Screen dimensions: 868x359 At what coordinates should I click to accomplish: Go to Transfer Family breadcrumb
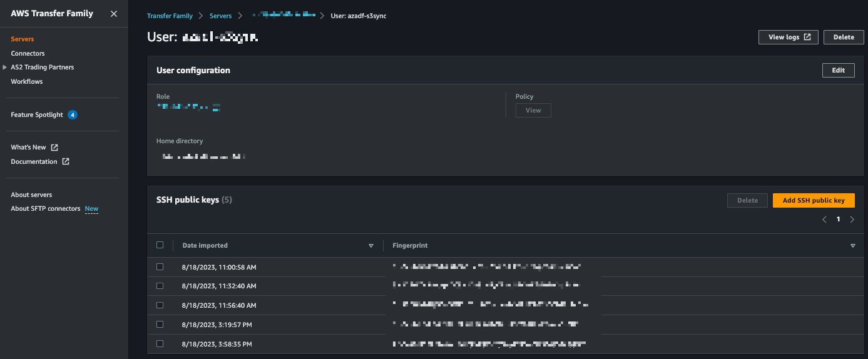170,16
